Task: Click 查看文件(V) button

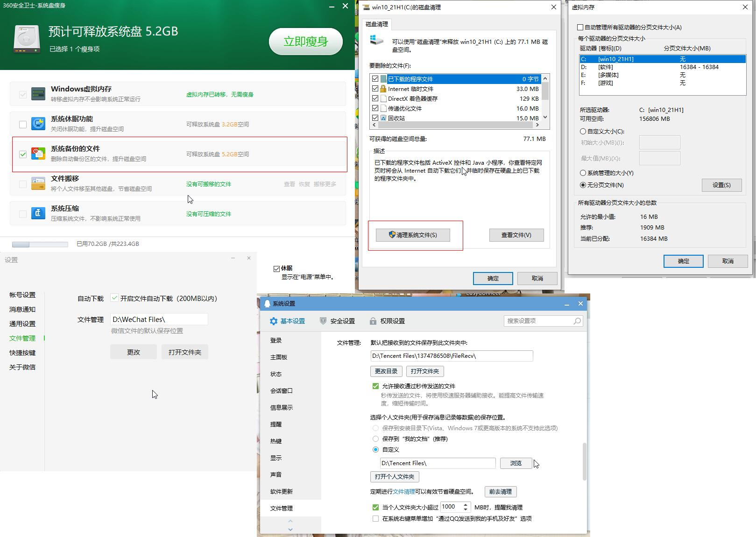Action: tap(516, 235)
